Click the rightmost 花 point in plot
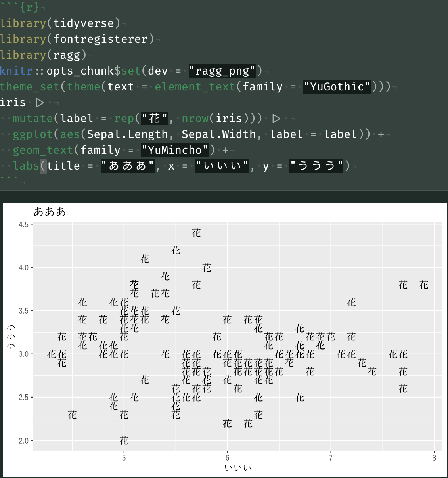Viewport: 448px width, 478px height. (x=424, y=285)
